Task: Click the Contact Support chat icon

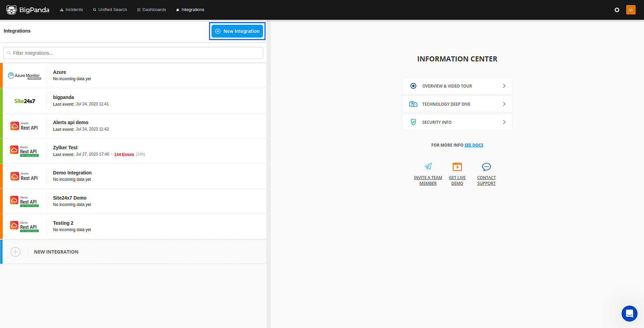Action: click(x=486, y=167)
